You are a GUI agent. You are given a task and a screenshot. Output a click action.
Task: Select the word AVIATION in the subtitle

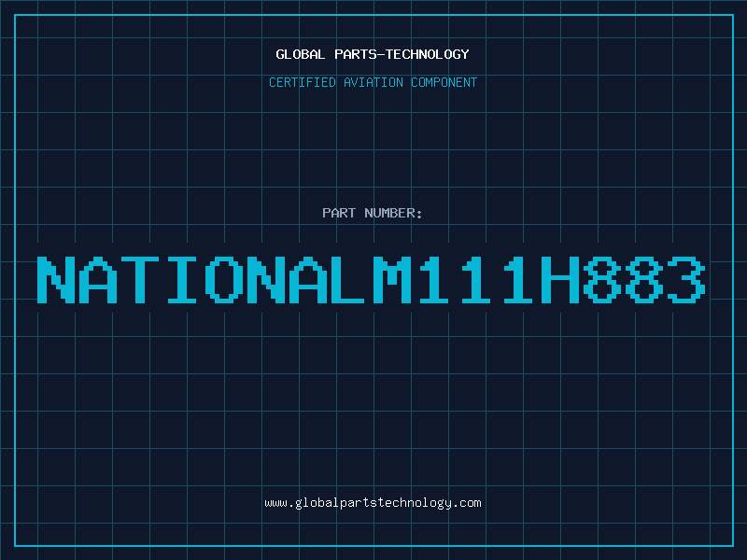pos(373,82)
